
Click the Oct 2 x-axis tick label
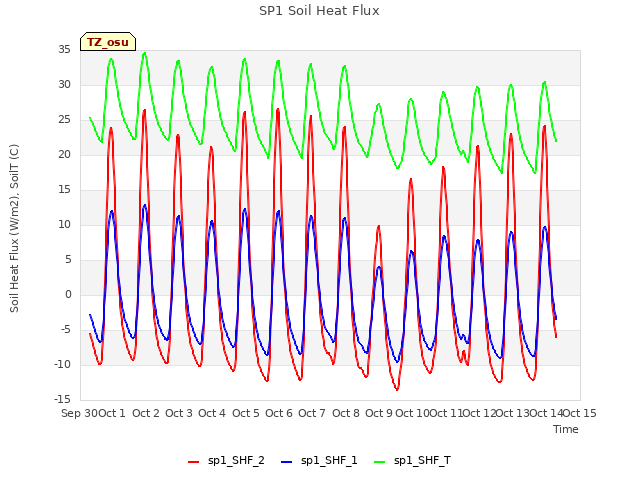146,413
